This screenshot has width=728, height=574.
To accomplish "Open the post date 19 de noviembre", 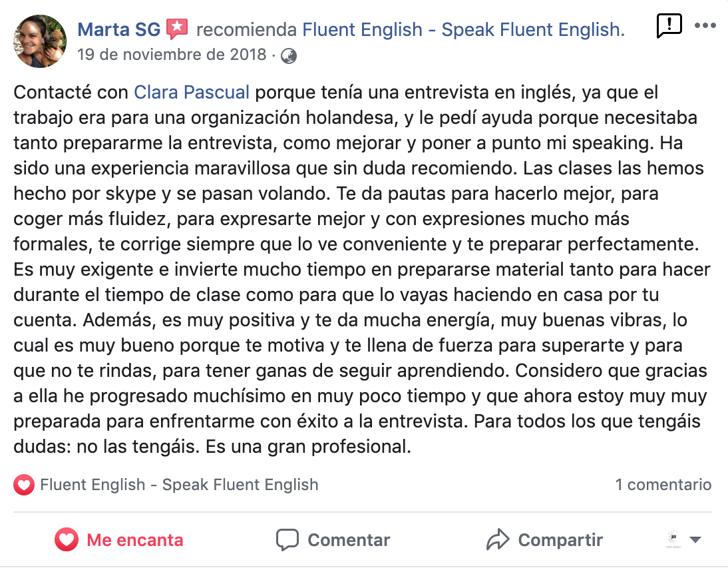I will pos(172,55).
